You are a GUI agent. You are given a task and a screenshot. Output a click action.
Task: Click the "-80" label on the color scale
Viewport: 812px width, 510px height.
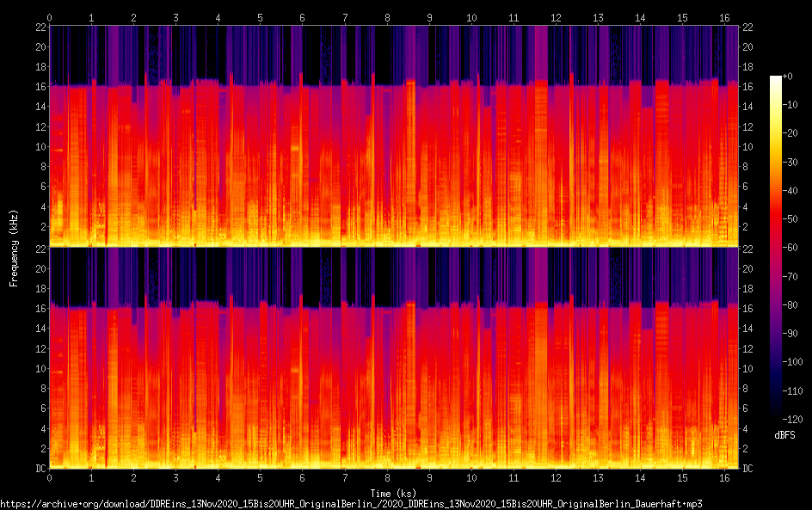[x=790, y=305]
